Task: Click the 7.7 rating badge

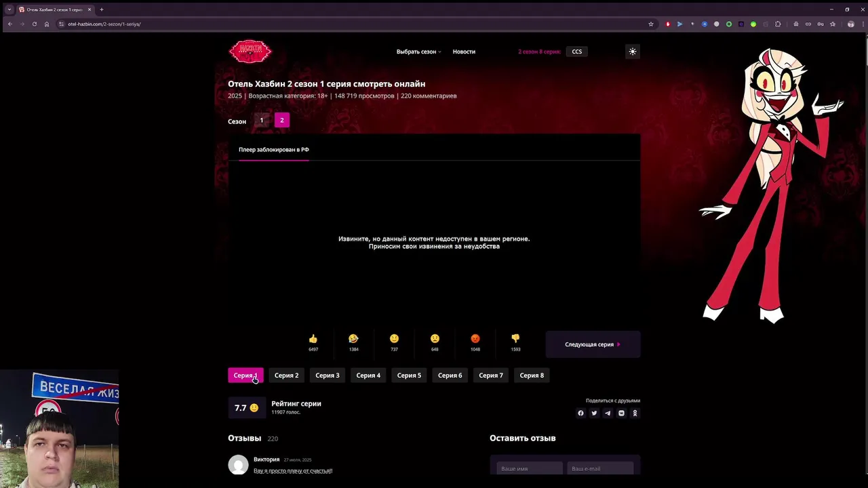Action: [247, 408]
